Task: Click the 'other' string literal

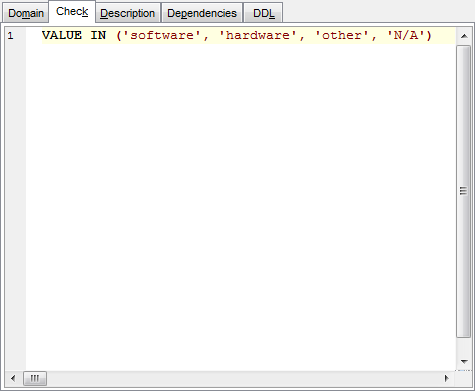Action: point(342,35)
